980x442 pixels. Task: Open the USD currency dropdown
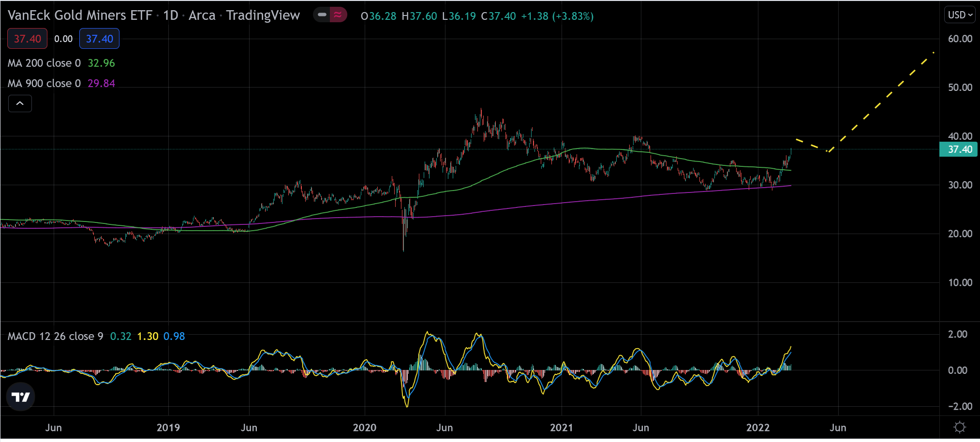pos(960,15)
